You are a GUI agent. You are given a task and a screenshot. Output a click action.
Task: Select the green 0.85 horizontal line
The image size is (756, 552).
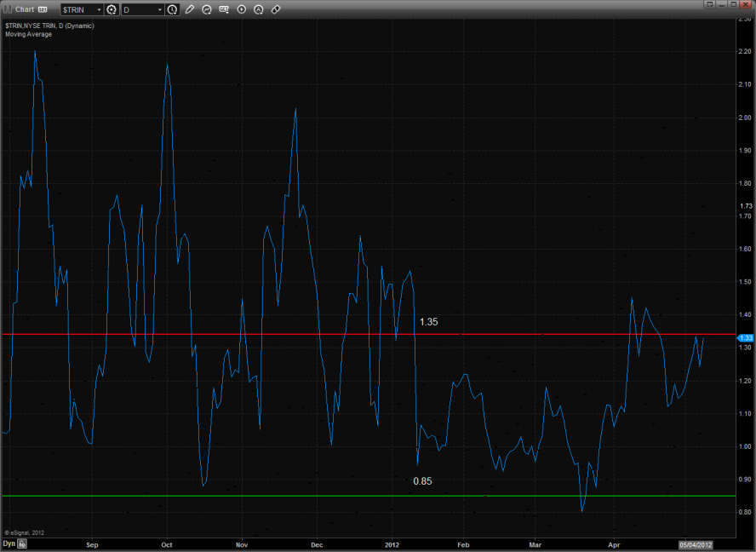255,496
